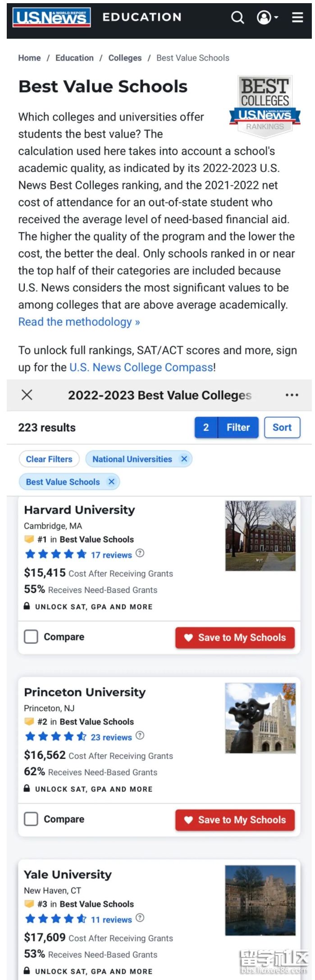
Task: Click the Clear Filters chip
Action: pyautogui.click(x=49, y=459)
